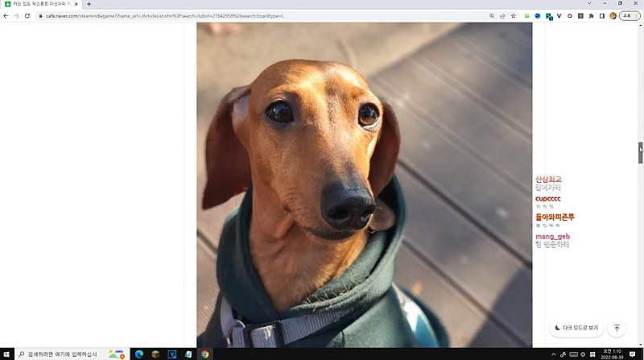The width and height of the screenshot is (644, 360).
Task: Toggle the browser side panel
Action: (601, 16)
